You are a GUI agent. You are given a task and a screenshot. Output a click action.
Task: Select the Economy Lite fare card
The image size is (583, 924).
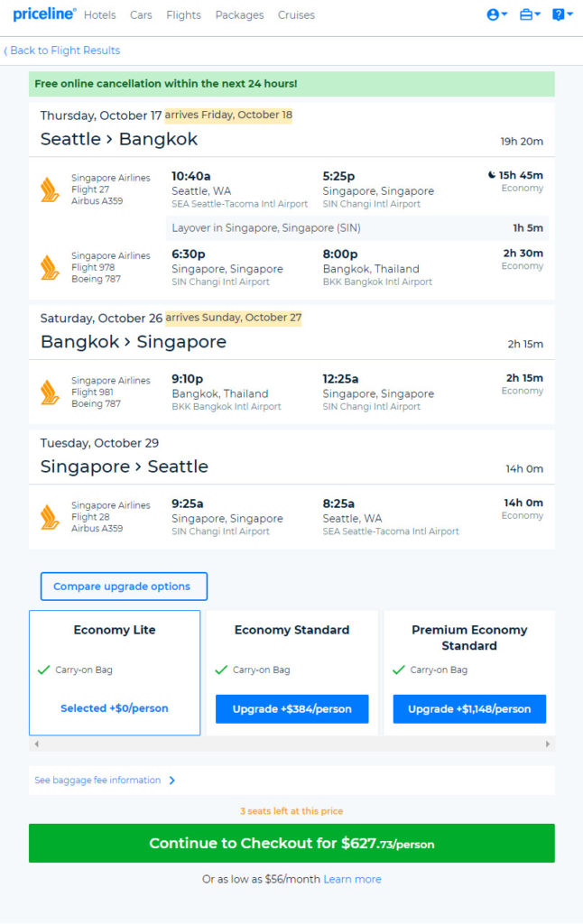pos(115,672)
